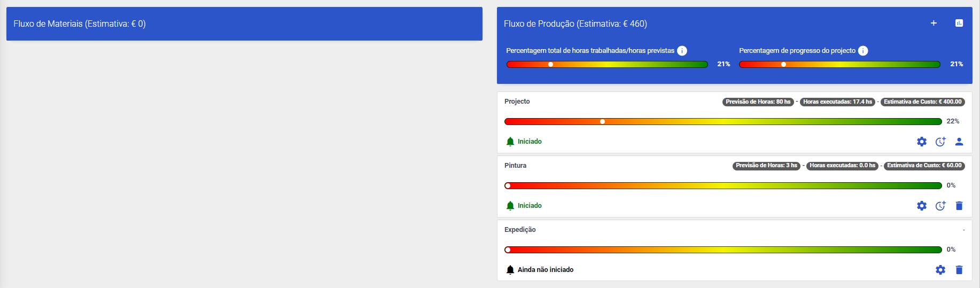Click the Projecto progress slider handle
980x288 pixels.
coord(602,121)
